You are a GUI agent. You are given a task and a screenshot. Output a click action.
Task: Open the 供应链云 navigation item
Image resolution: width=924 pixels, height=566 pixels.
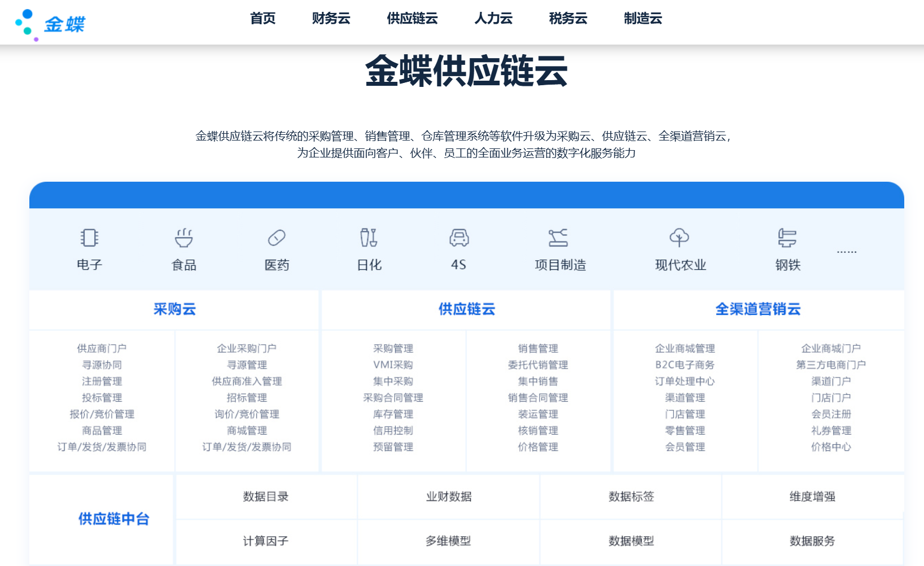coord(413,19)
